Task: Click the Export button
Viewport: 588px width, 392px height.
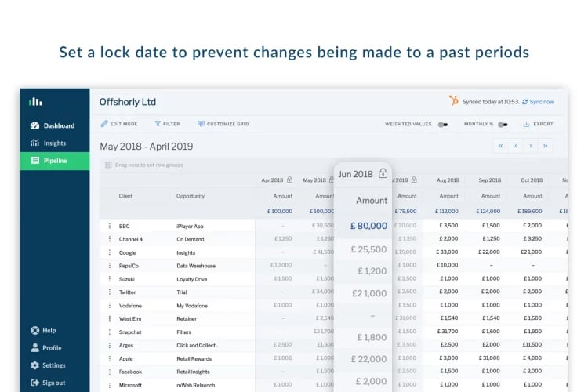Action: [538, 124]
